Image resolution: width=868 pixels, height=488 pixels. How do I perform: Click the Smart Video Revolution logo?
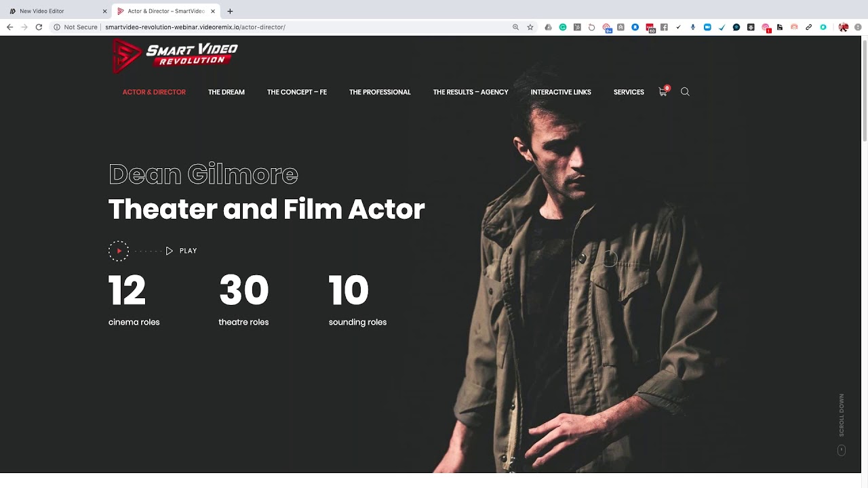175,56
